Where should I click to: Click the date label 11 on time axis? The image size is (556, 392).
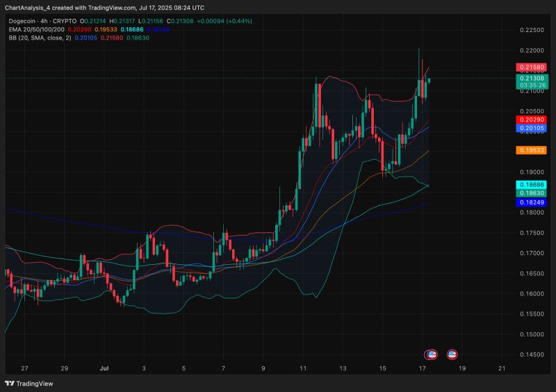pos(303,368)
